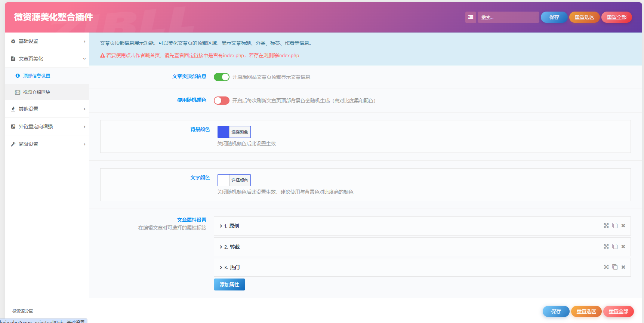Duplicate the 转载 attribute row
Viewport: 644px width, 323px height.
[615, 246]
